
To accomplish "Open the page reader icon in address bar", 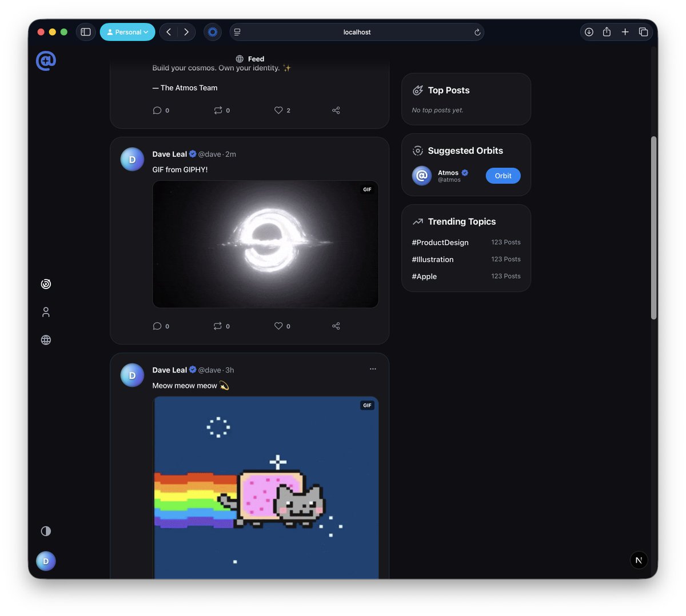I will coord(237,32).
